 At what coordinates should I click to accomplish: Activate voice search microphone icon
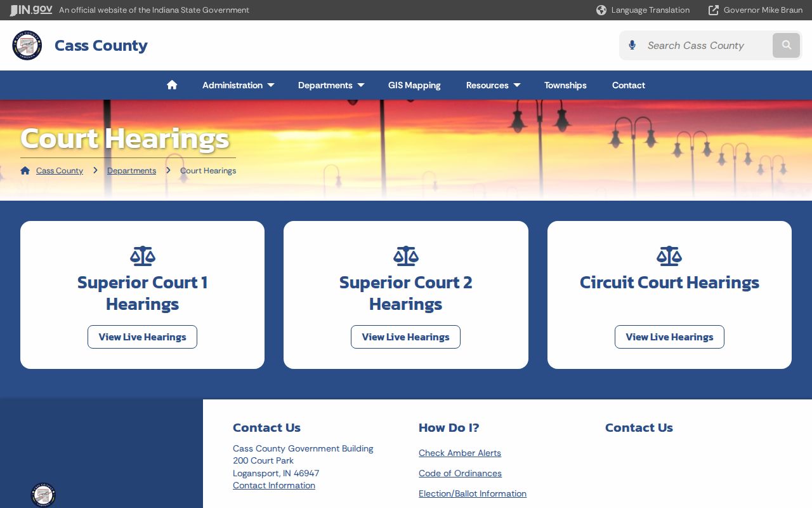[x=632, y=46]
